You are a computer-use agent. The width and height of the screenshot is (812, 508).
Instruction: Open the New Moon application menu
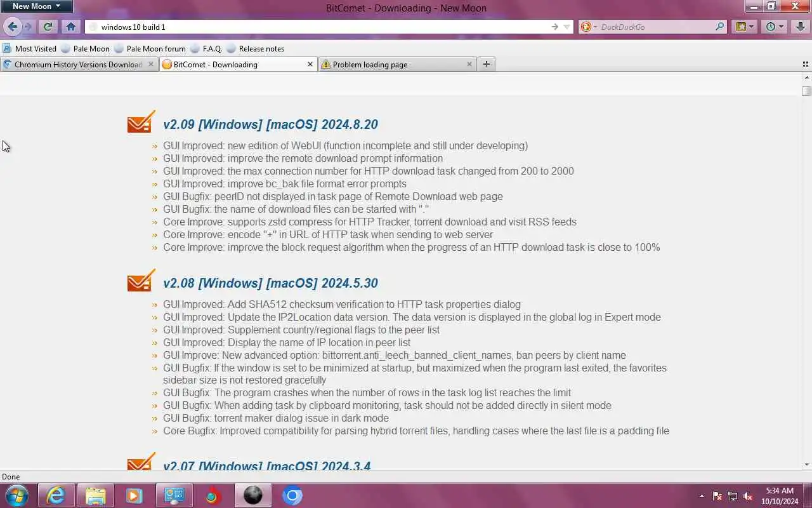tap(36, 6)
